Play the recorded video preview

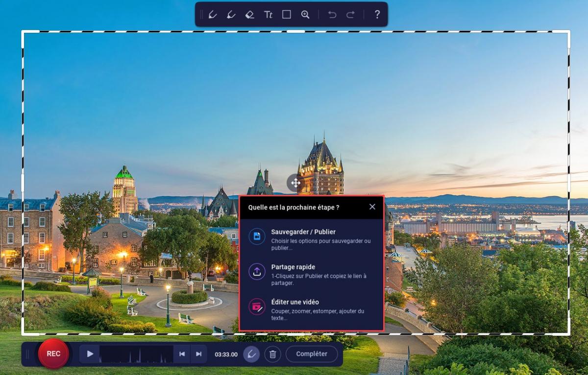pos(90,354)
